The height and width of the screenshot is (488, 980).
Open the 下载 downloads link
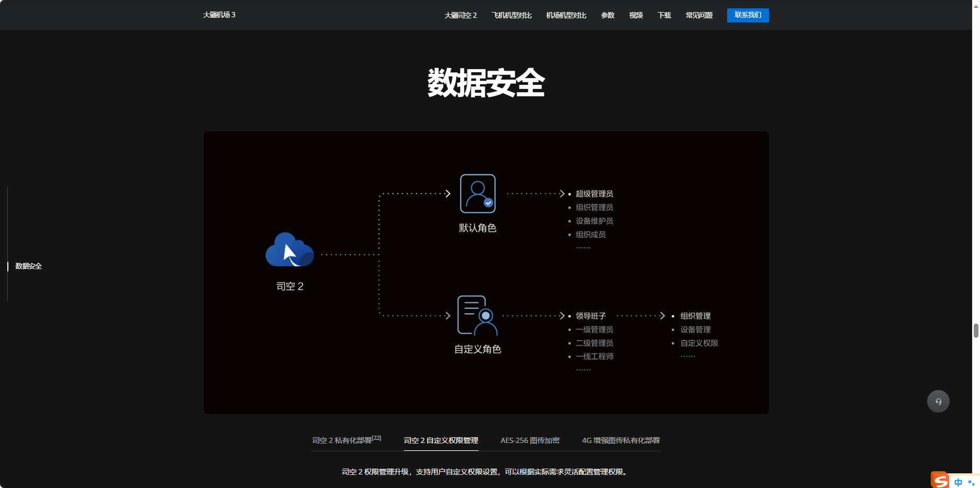tap(664, 15)
